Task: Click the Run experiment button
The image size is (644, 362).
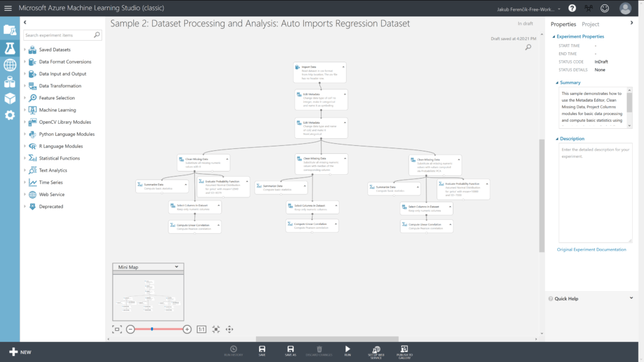Action: point(347,351)
